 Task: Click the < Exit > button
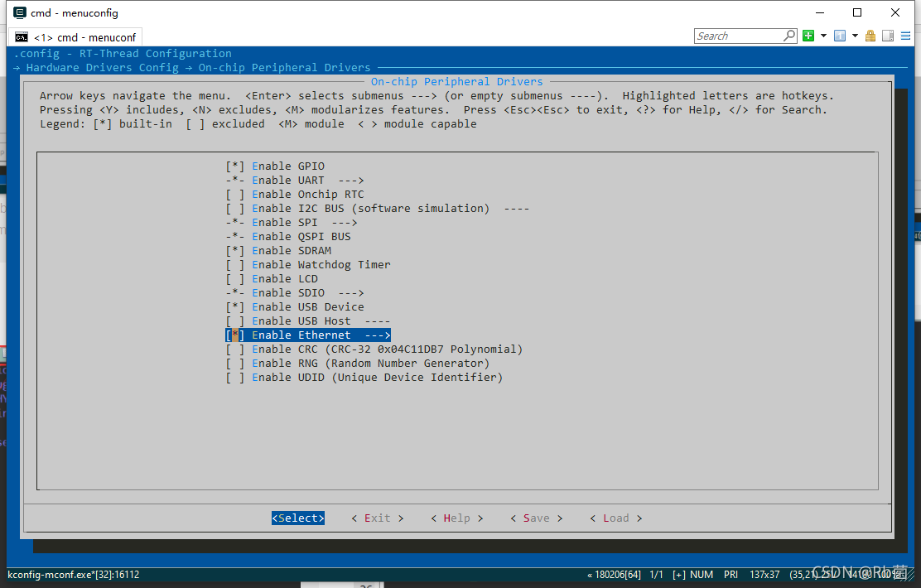tap(377, 518)
